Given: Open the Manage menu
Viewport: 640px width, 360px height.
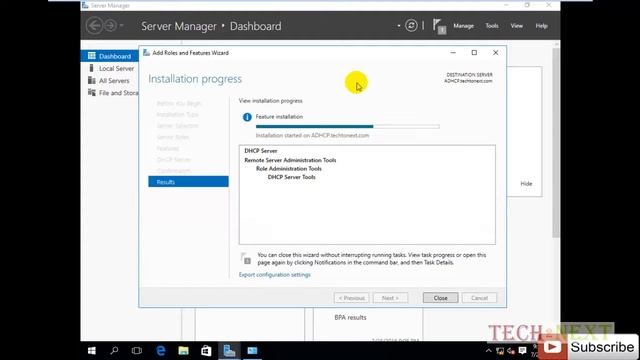Looking at the screenshot, I should point(463,26).
